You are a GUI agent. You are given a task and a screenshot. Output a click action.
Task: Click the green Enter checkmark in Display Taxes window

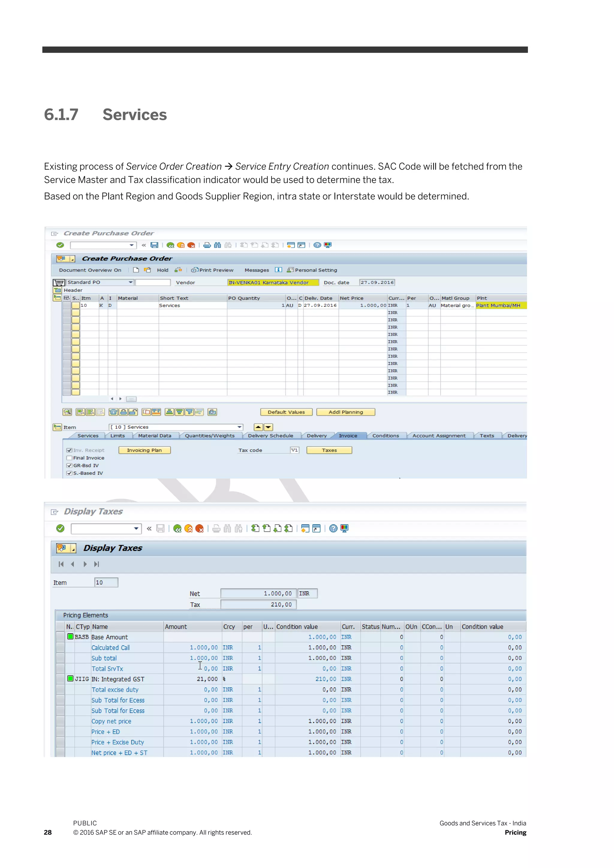(x=61, y=529)
